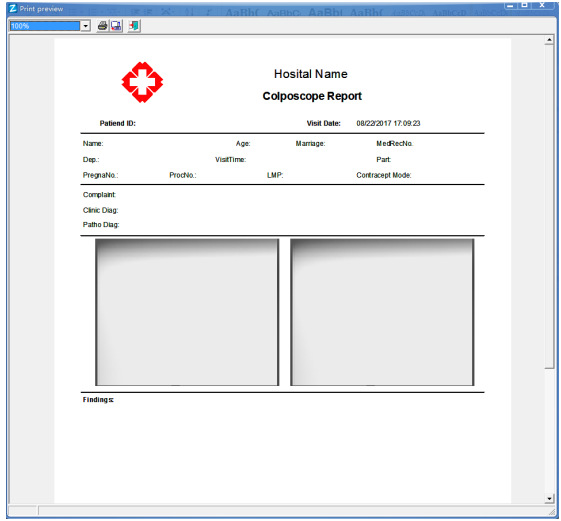Maximize the Print preview window

pos(525,5)
